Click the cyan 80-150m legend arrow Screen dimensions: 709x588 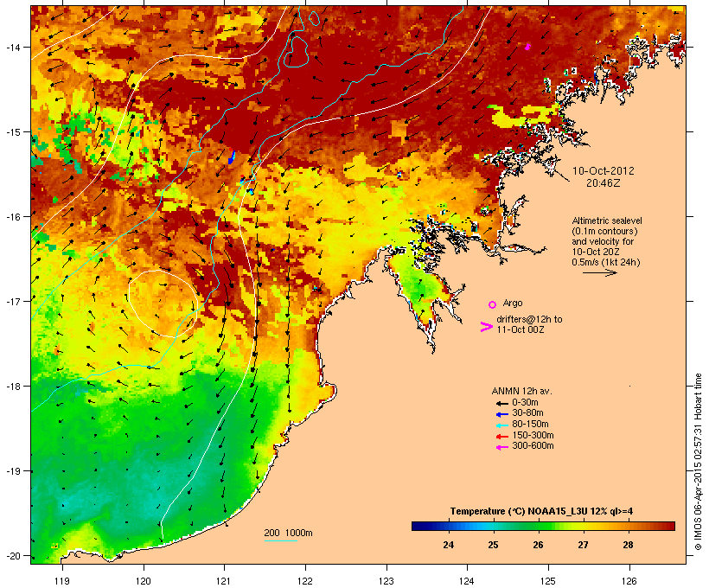click(502, 425)
